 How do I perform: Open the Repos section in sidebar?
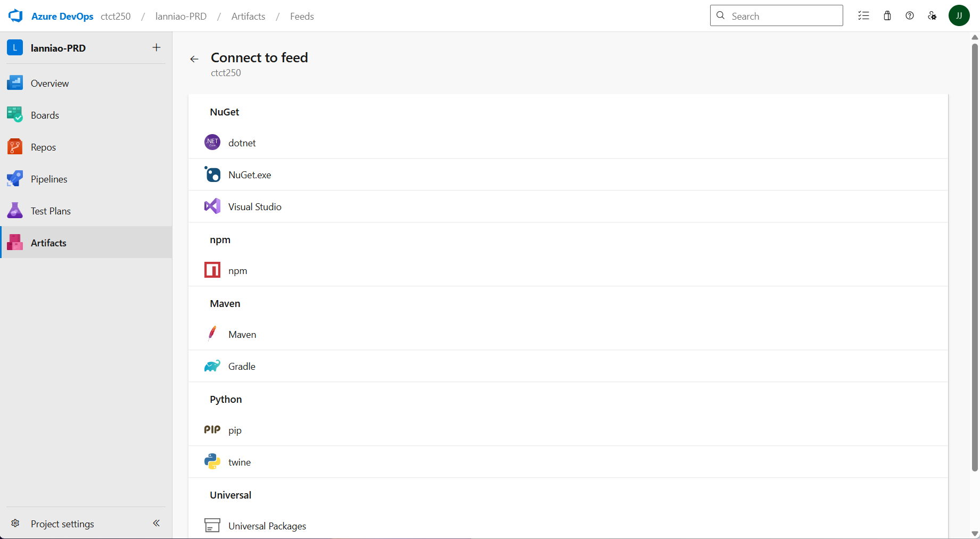(43, 147)
